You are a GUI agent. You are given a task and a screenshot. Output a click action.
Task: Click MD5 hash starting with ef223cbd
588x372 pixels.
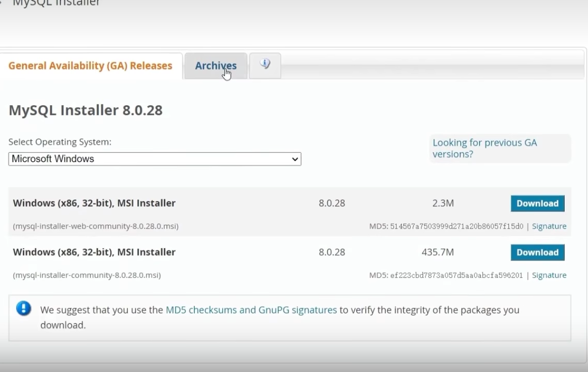click(456, 275)
